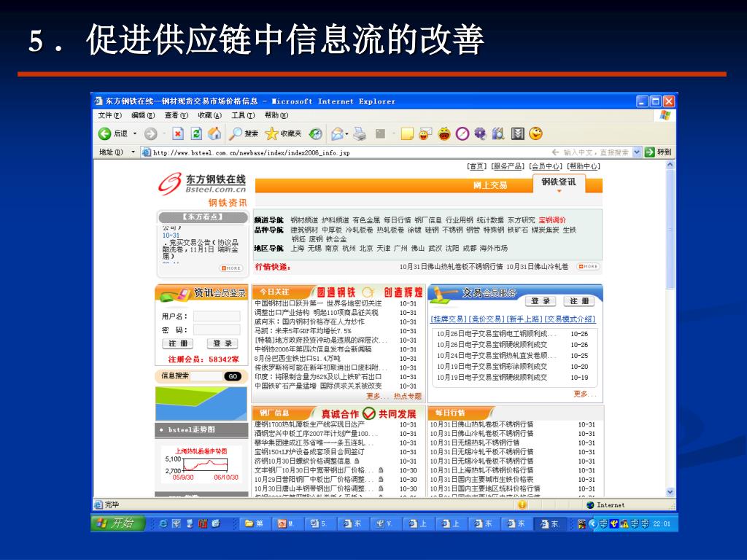
Task: Click the dimmed gray square toolbar icon
Action: point(380,134)
